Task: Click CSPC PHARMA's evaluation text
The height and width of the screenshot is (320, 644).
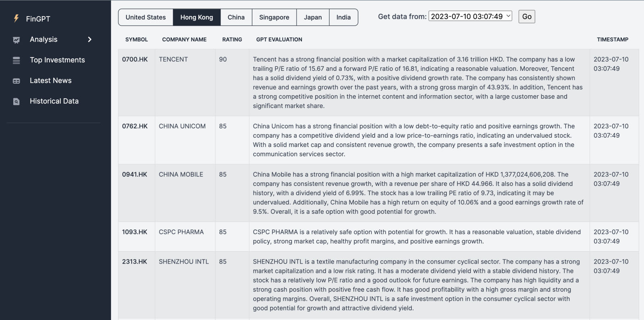Action: click(417, 237)
